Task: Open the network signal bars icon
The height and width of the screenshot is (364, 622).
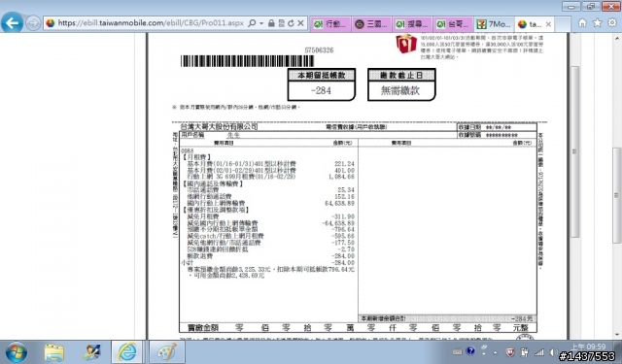Action: point(538,351)
